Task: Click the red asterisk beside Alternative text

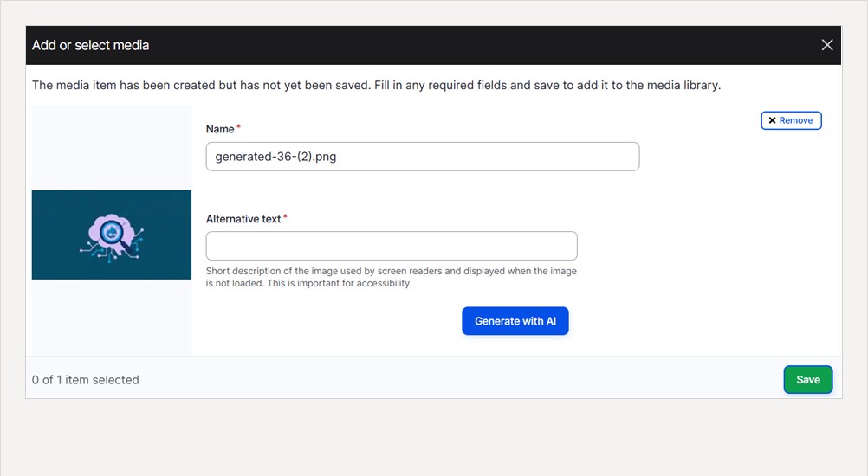Action: coord(285,217)
